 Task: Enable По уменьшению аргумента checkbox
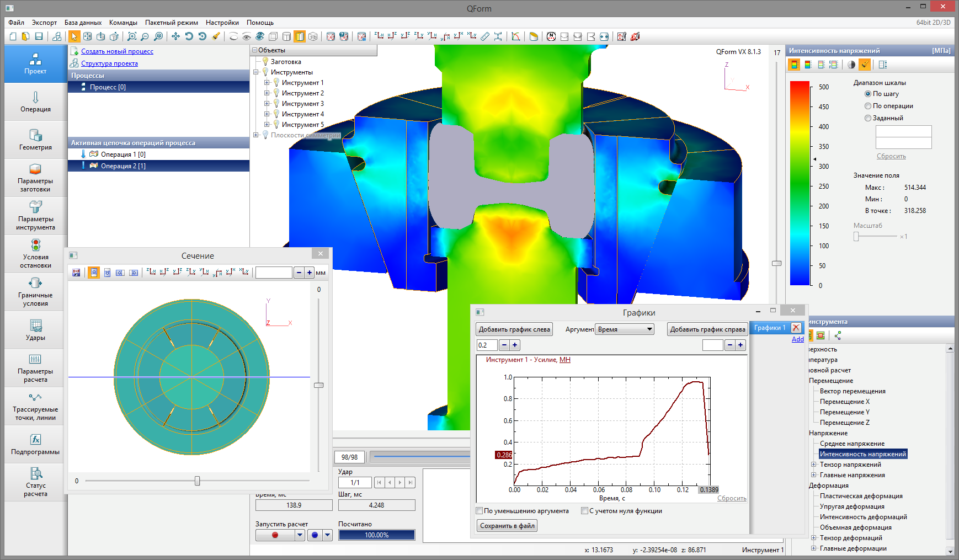pos(479,511)
